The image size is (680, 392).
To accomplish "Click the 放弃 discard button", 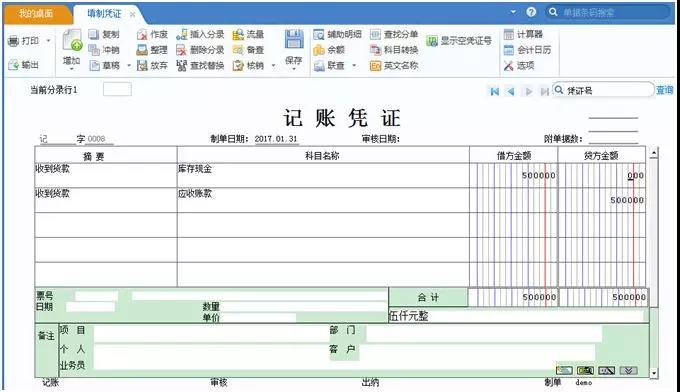I will pos(152,65).
